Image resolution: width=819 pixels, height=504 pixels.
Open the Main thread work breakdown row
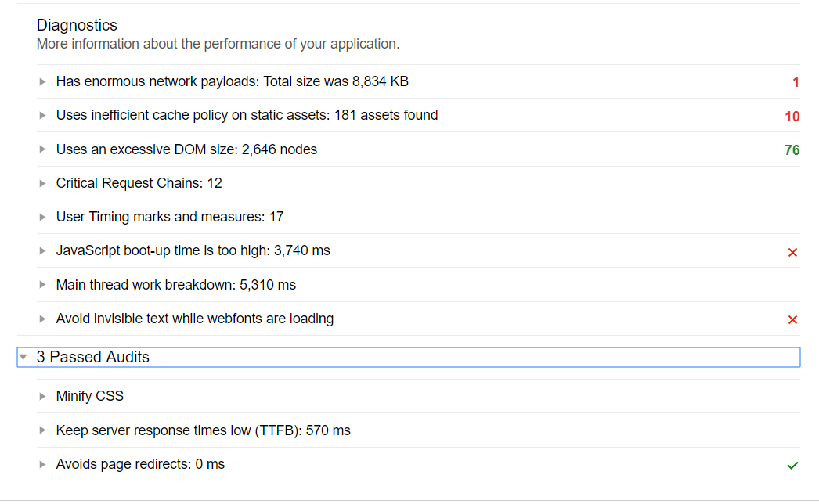point(175,285)
